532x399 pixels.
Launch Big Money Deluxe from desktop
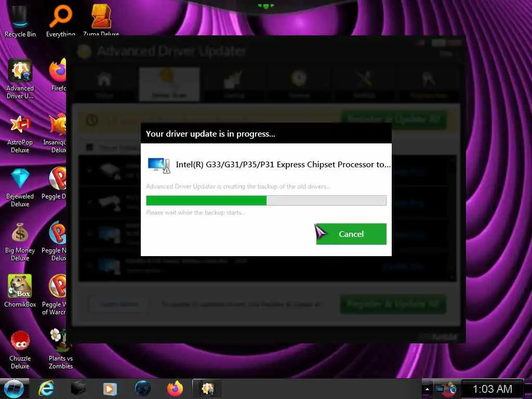tap(20, 242)
